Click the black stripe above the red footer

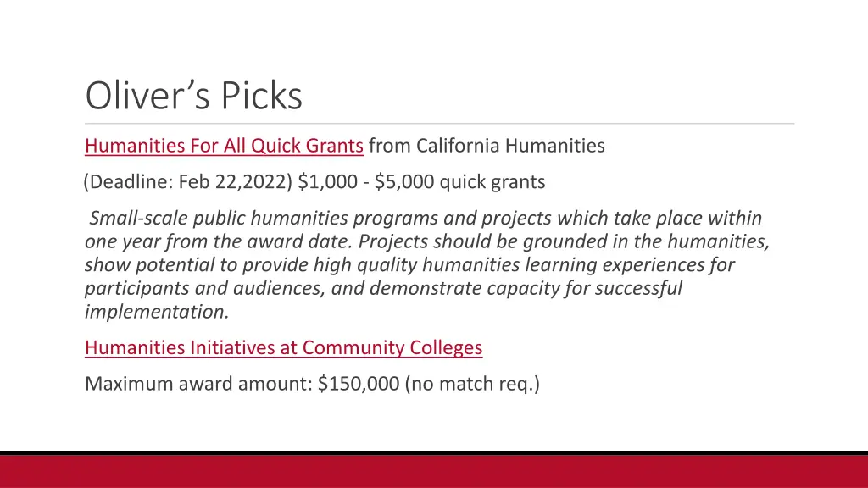coord(434,453)
